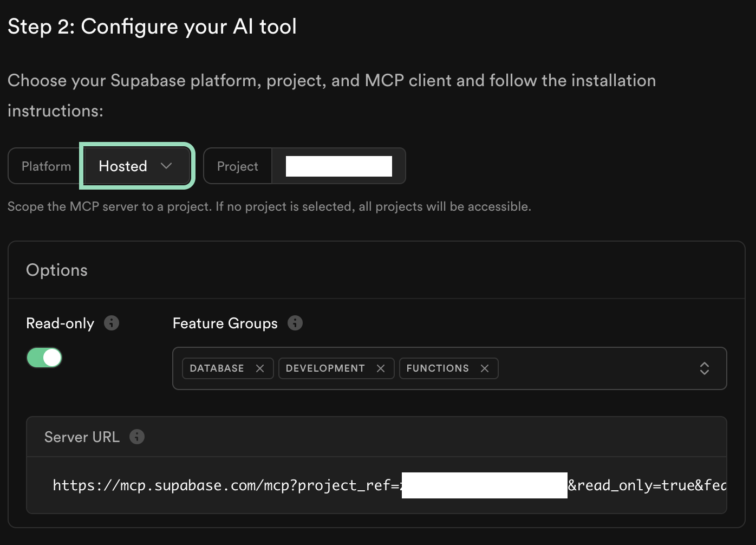Click the Platform label
This screenshot has height=545, width=756.
click(x=46, y=166)
